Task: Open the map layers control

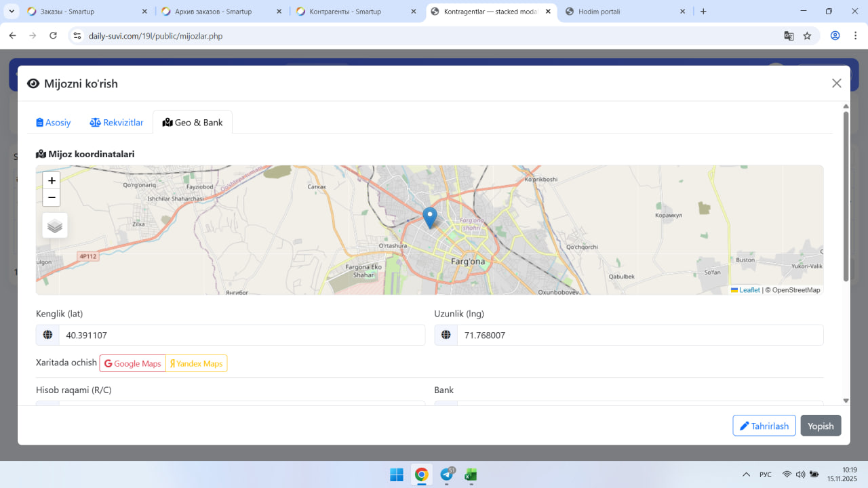Action: tap(55, 226)
